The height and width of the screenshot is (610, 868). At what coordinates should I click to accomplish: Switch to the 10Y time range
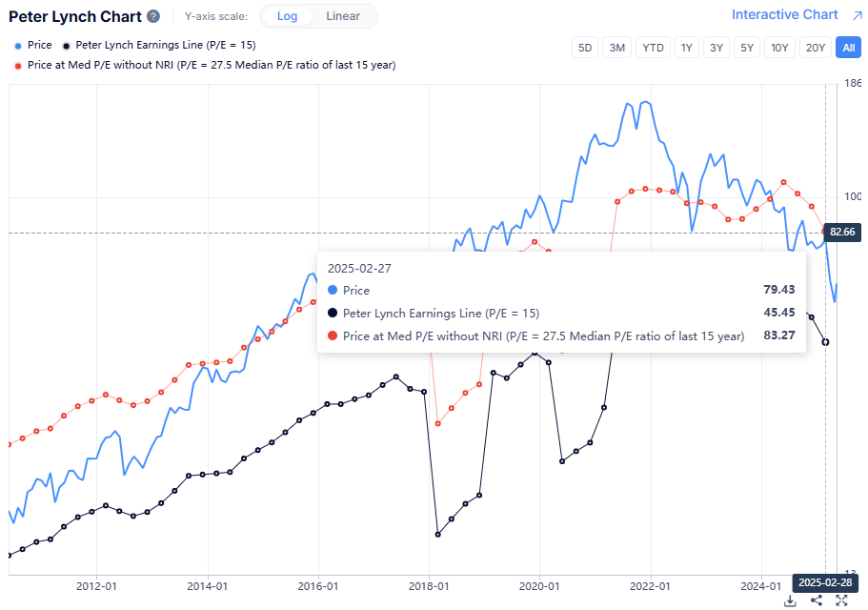[x=779, y=48]
